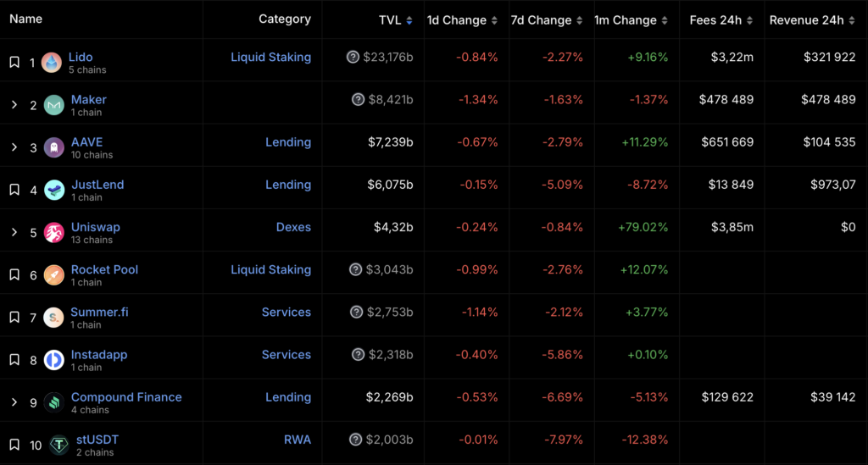This screenshot has width=868, height=465.
Task: Click the Maker protocol logo icon
Action: pyautogui.click(x=54, y=105)
